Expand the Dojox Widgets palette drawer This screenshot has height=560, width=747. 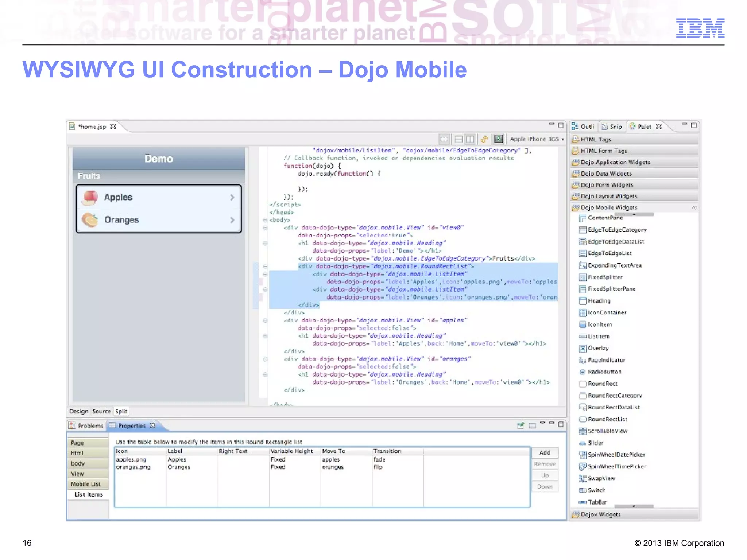coord(634,514)
